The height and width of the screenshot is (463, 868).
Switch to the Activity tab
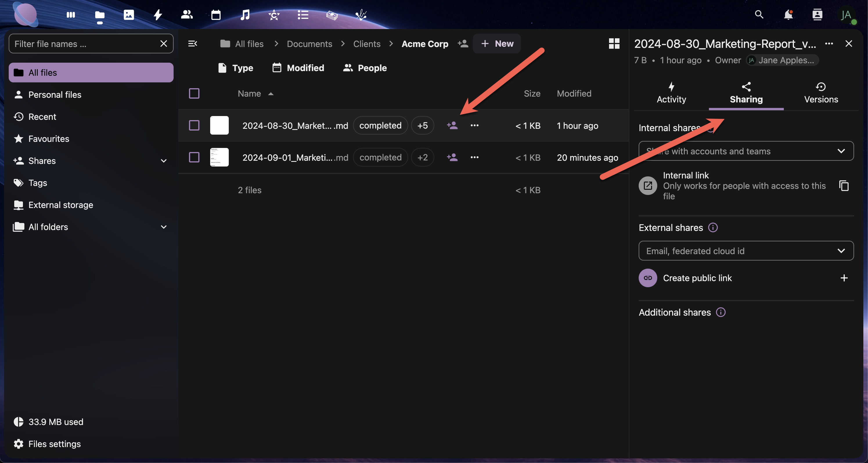tap(671, 93)
